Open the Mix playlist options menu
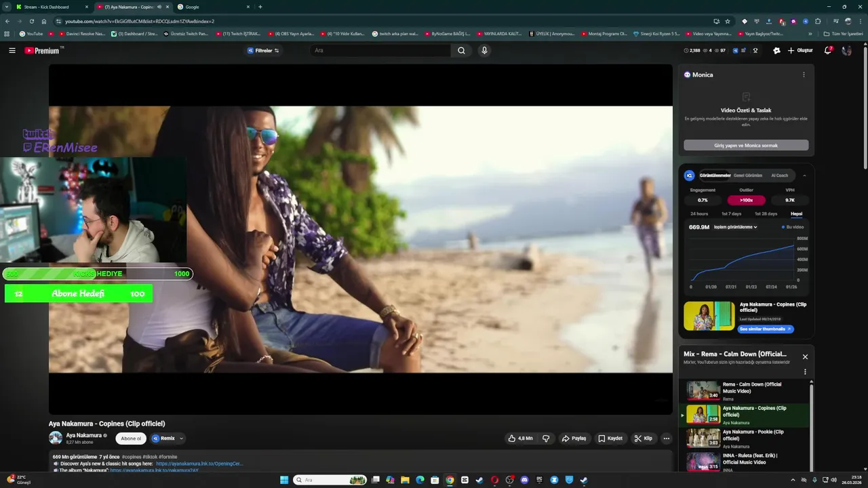Viewport: 868px width, 488px height. (x=805, y=372)
